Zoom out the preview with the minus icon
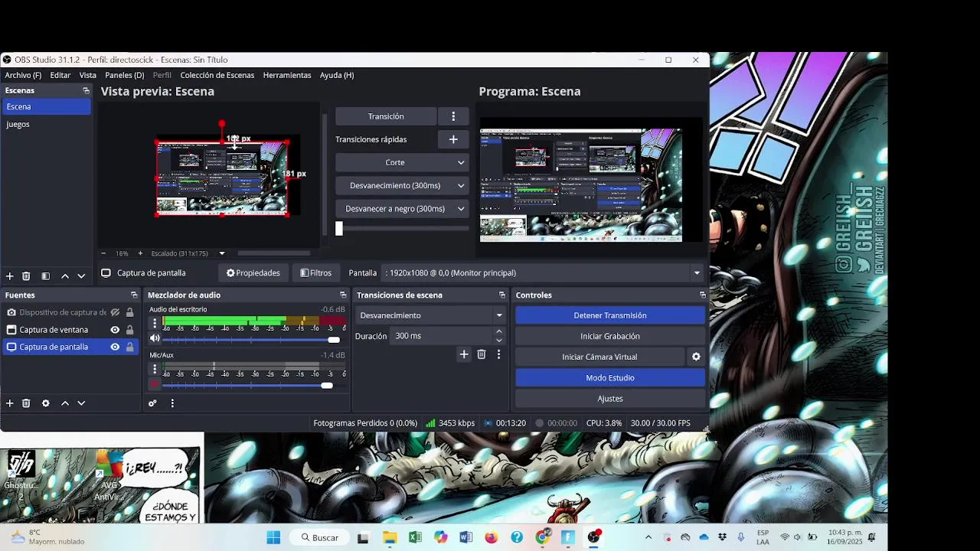 (x=103, y=253)
